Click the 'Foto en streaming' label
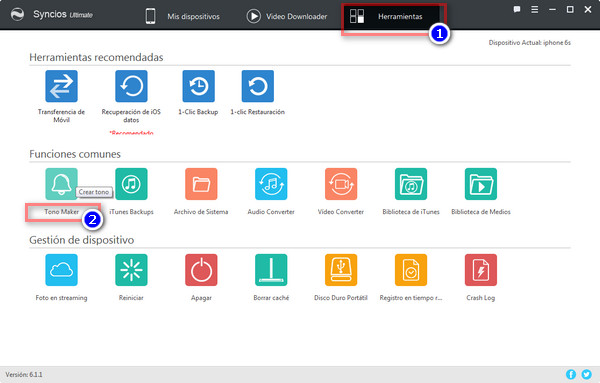Screen dimensions: 600x383 (x=61, y=298)
